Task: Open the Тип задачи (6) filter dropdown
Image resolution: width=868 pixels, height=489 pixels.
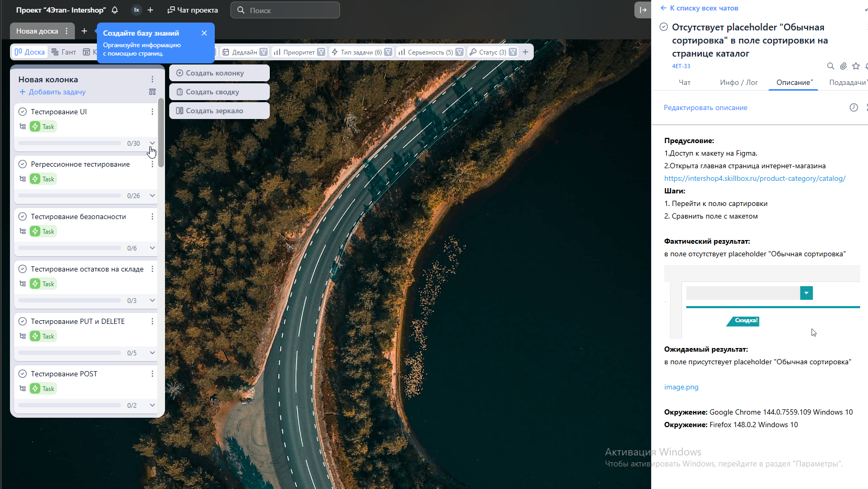Action: [x=361, y=52]
